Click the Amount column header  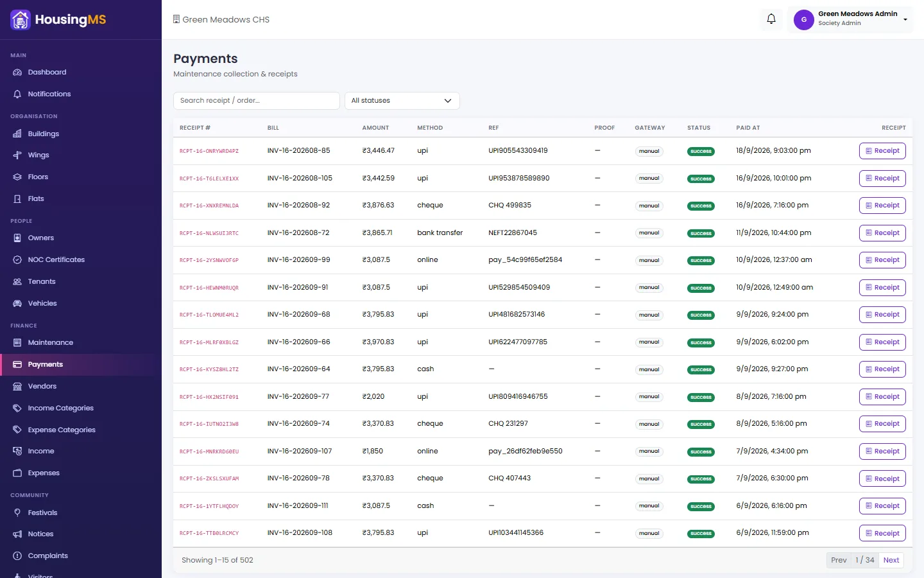coord(375,128)
